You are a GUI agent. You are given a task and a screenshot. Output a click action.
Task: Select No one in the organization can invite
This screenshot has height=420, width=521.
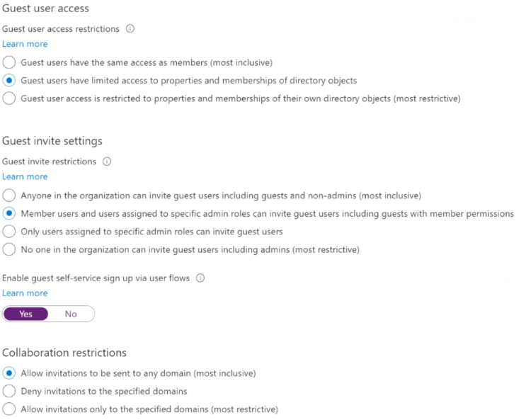point(9,249)
